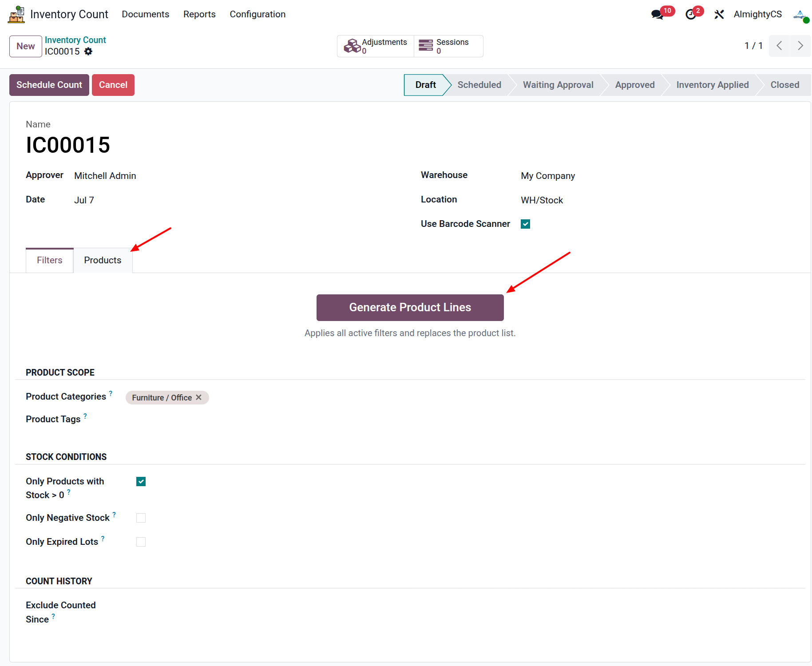Viewport: 812px width, 666px height.
Task: Click the Generate Product Lines button
Action: coord(410,308)
